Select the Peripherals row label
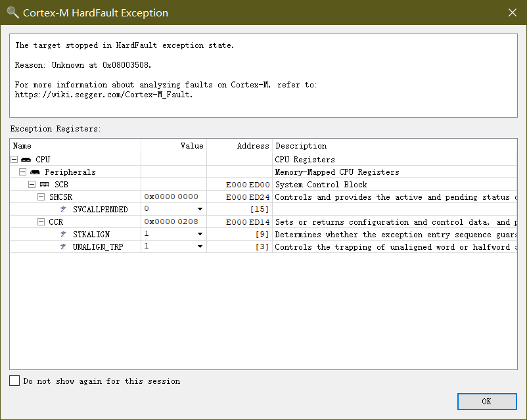Screen dimensions: 527x420 [x=70, y=172]
